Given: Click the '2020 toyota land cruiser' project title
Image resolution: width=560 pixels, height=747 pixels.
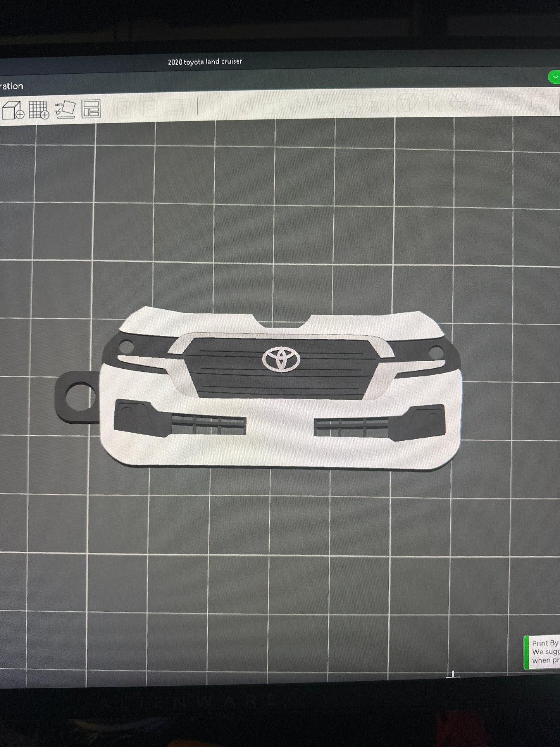Looking at the screenshot, I should 205,62.
